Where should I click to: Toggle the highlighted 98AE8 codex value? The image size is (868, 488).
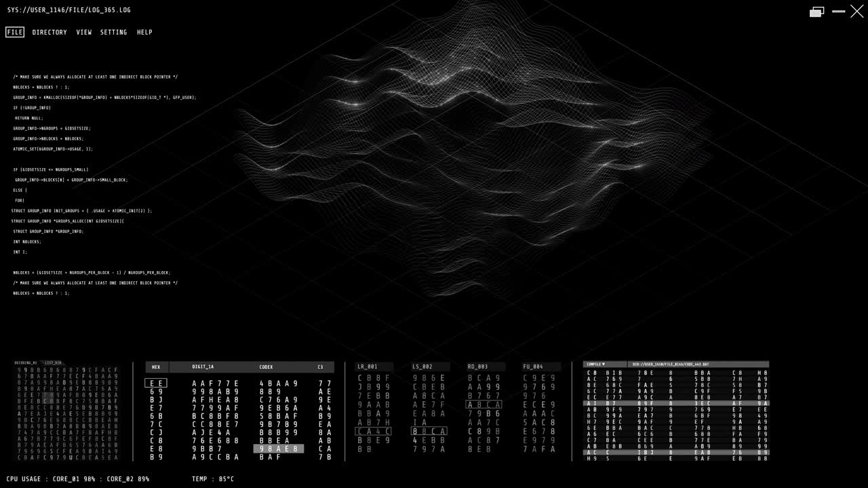pyautogui.click(x=279, y=448)
